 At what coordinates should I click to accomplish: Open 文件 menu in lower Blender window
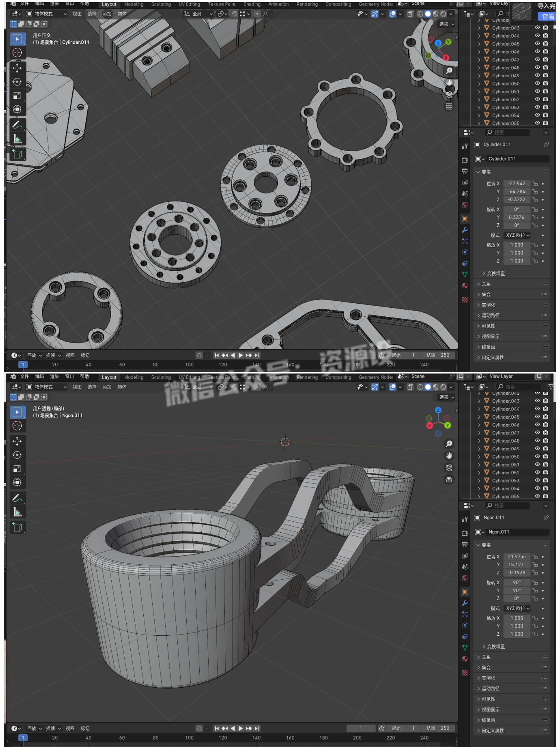coord(25,376)
